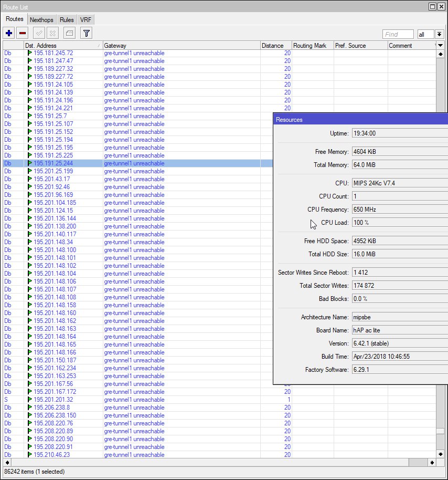Click the Total Sector Writes value 174 872
The image size is (448, 480).
pos(400,286)
